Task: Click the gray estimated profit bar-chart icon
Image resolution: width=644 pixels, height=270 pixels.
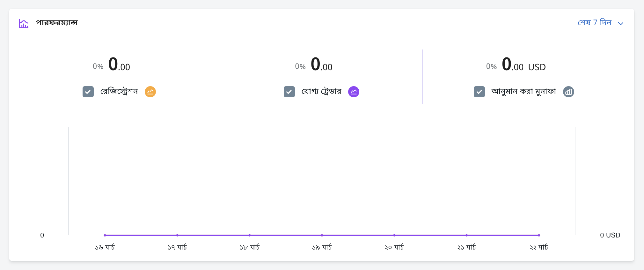Action: pos(568,92)
